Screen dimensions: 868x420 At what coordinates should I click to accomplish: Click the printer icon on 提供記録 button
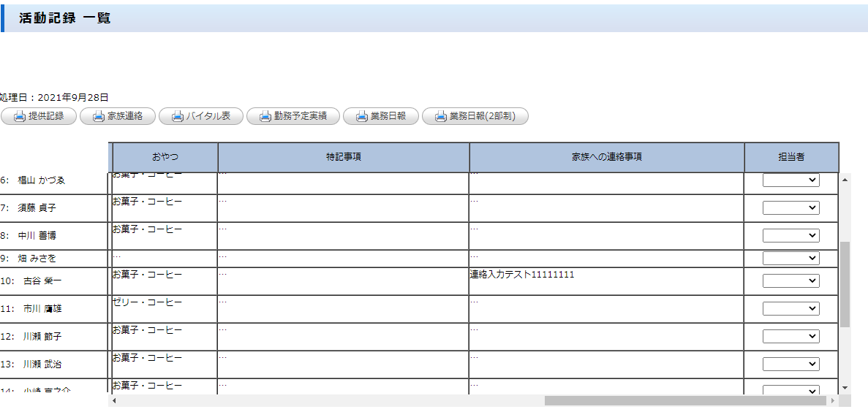point(19,117)
